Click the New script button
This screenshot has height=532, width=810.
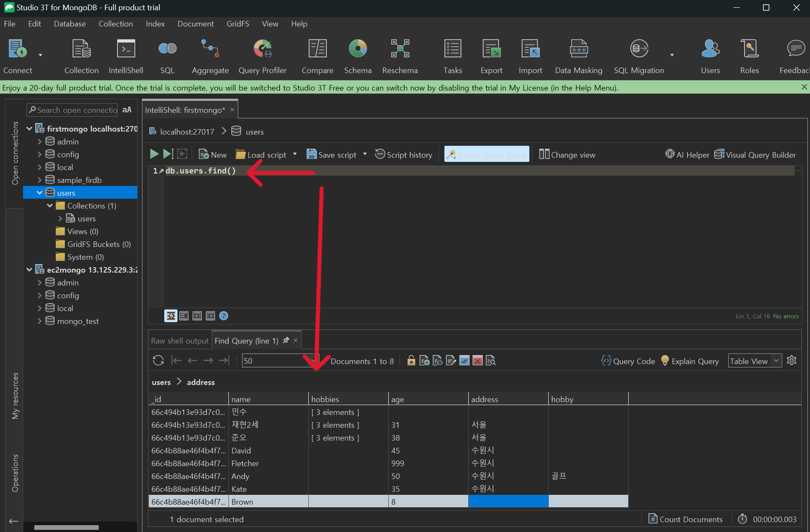(213, 154)
